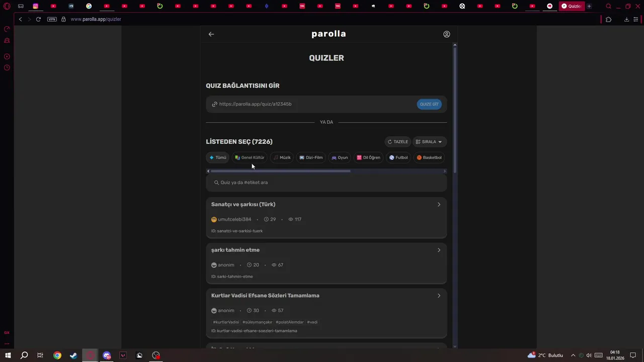Open Chrome from the taskbar
644x362 pixels.
coord(57,355)
